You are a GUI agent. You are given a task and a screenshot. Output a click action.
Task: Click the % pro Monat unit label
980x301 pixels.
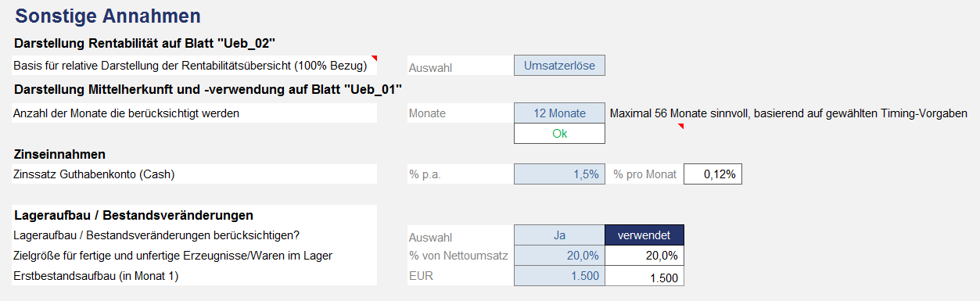[x=645, y=174]
